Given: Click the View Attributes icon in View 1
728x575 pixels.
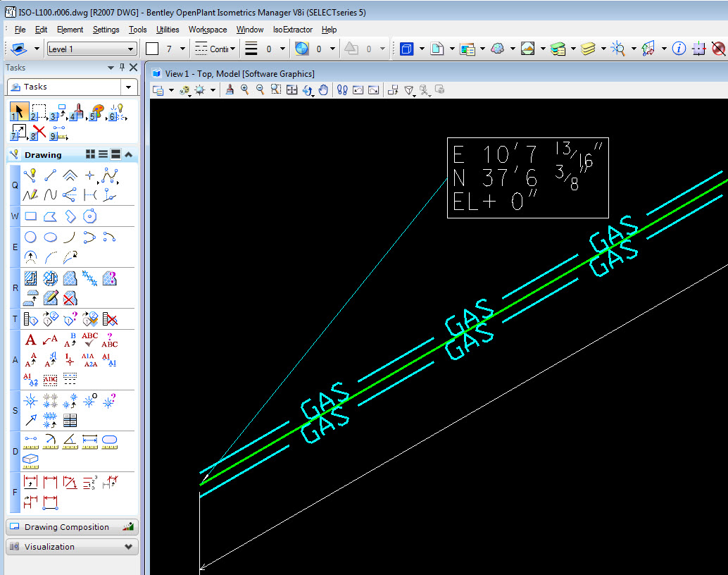Looking at the screenshot, I should (158, 90).
